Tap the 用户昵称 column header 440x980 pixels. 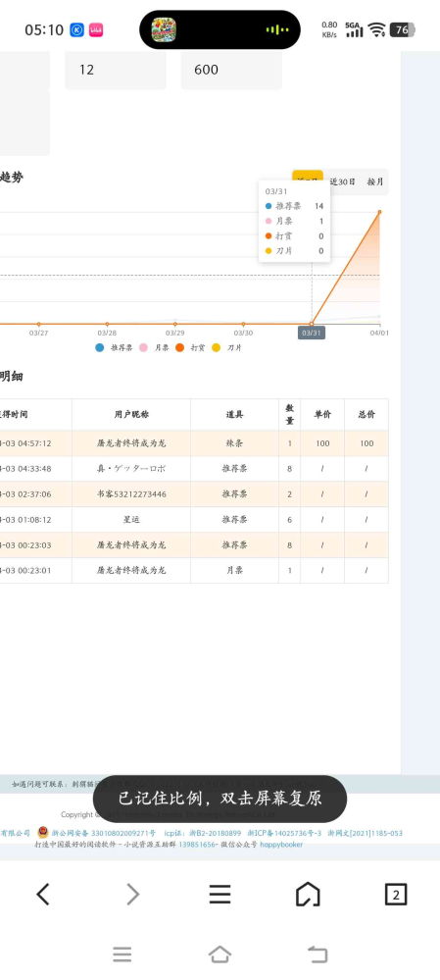click(x=131, y=414)
